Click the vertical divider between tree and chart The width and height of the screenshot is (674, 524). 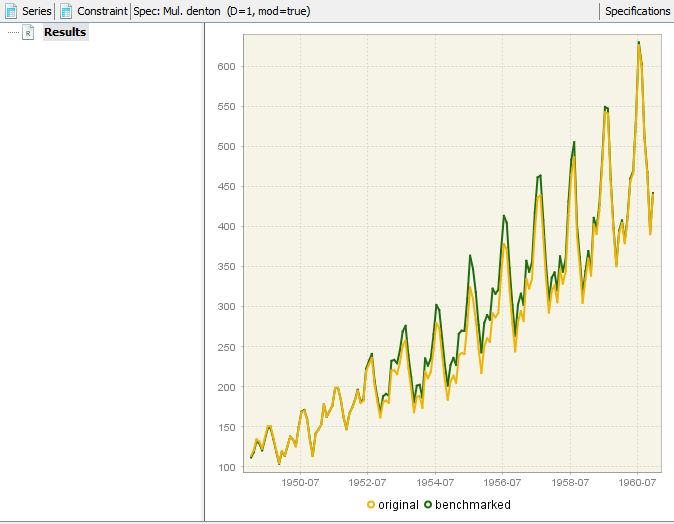(x=204, y=270)
